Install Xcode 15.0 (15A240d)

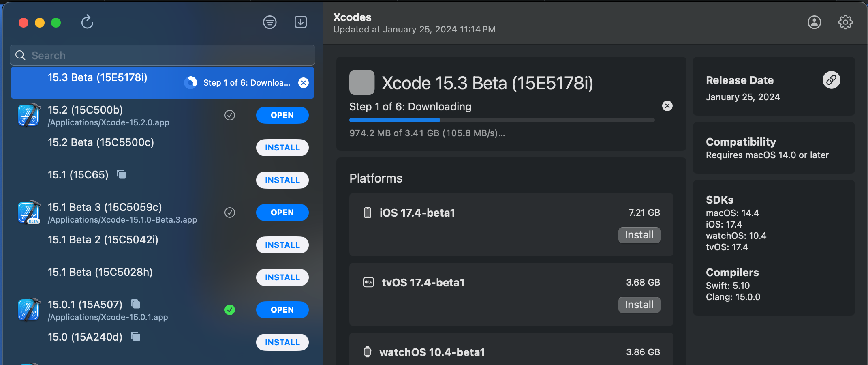(282, 342)
